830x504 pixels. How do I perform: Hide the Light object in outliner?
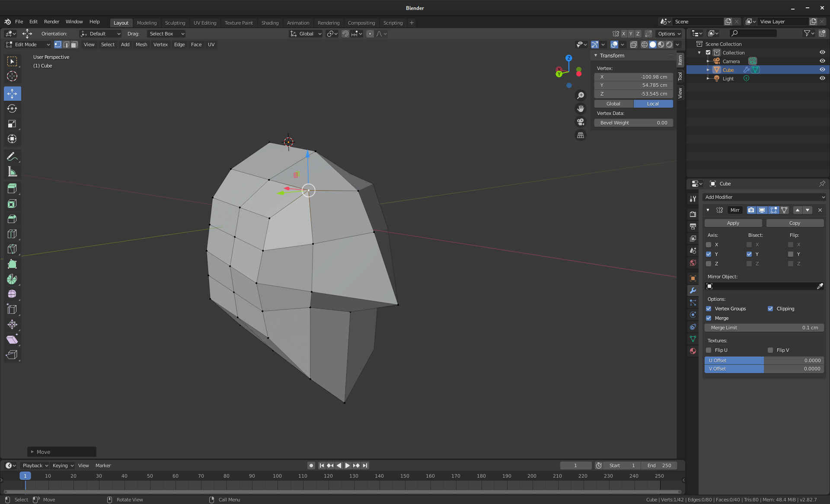pos(822,78)
